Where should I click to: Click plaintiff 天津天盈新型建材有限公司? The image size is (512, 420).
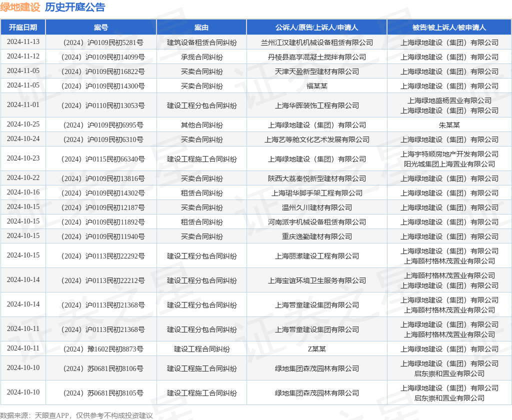point(316,71)
